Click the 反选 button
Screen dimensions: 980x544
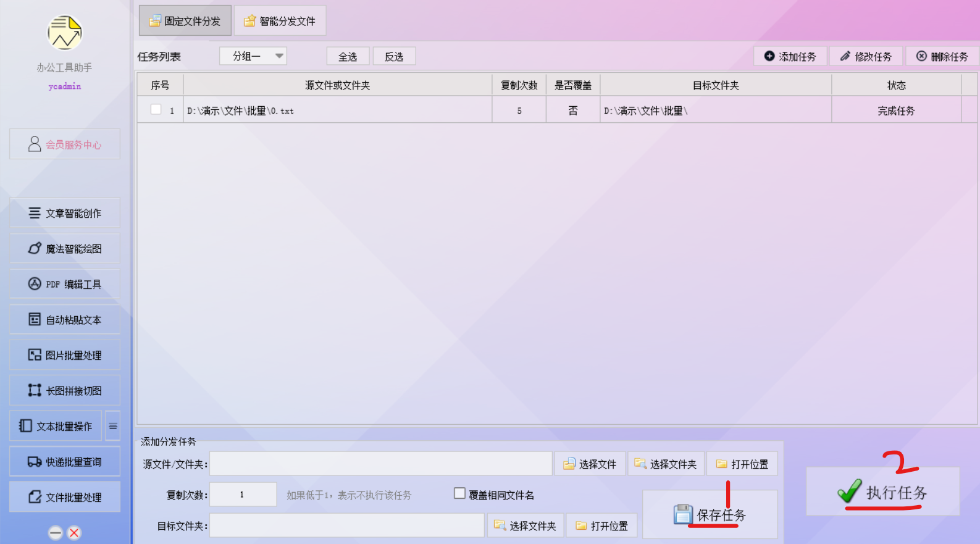pyautogui.click(x=394, y=56)
